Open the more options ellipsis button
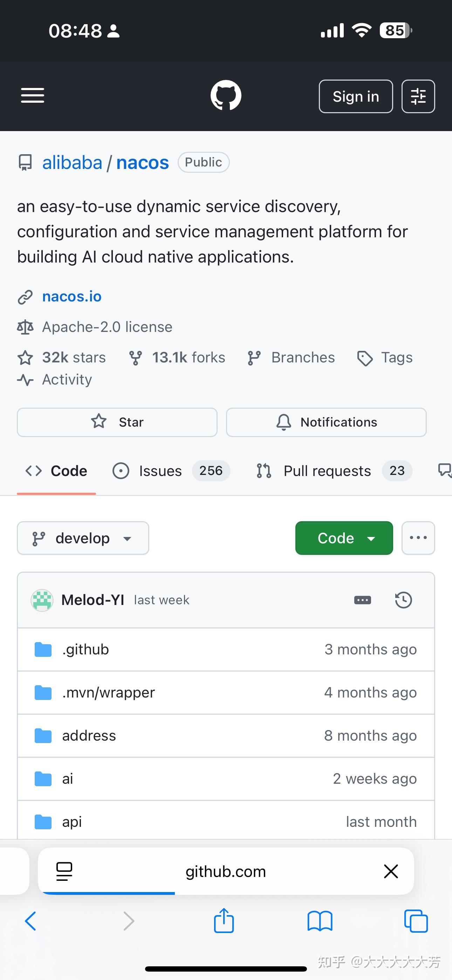Screen dimensions: 452x980 pyautogui.click(x=418, y=538)
